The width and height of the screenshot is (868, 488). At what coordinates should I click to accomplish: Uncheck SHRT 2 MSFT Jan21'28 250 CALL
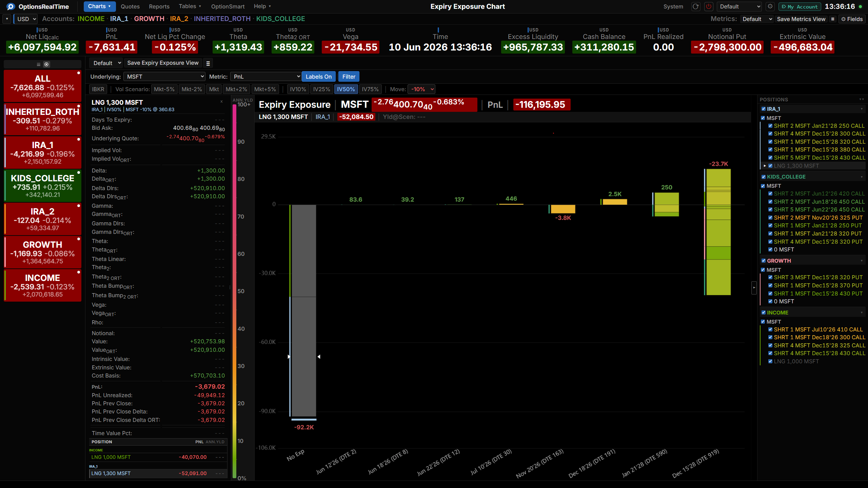(770, 126)
